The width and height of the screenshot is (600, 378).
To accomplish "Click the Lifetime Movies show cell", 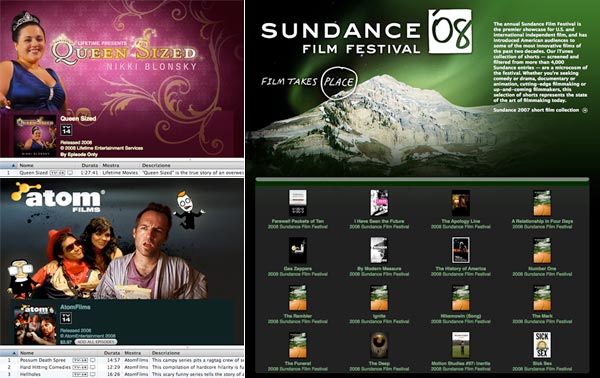I will coord(120,173).
